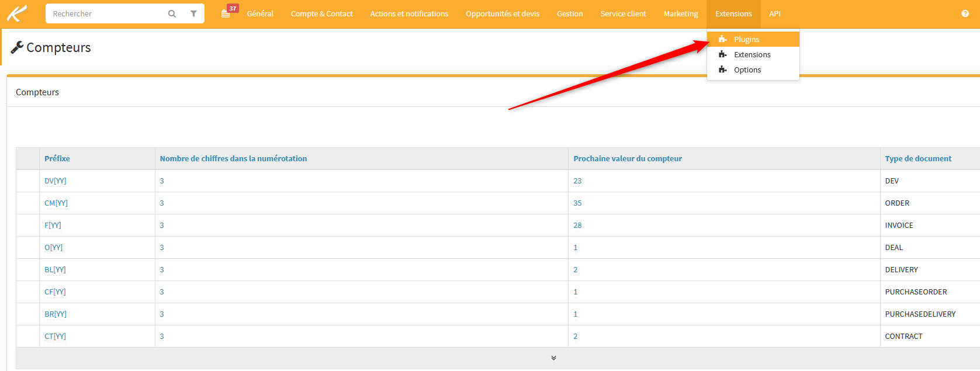The height and width of the screenshot is (371, 980).
Task: Click in the Rechercher search field
Action: click(105, 13)
